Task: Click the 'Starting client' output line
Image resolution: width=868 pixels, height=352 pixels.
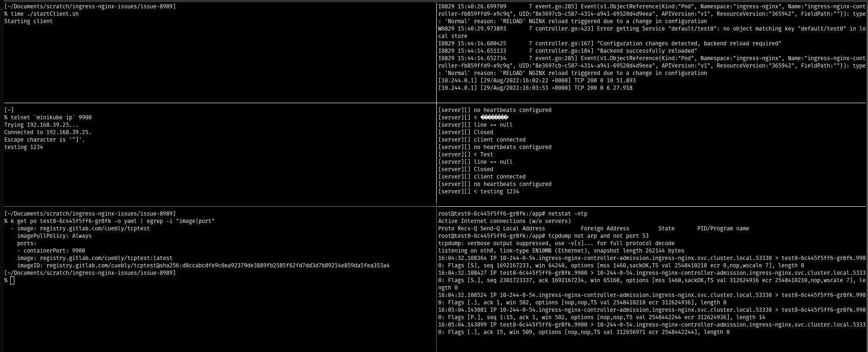Action: point(28,21)
